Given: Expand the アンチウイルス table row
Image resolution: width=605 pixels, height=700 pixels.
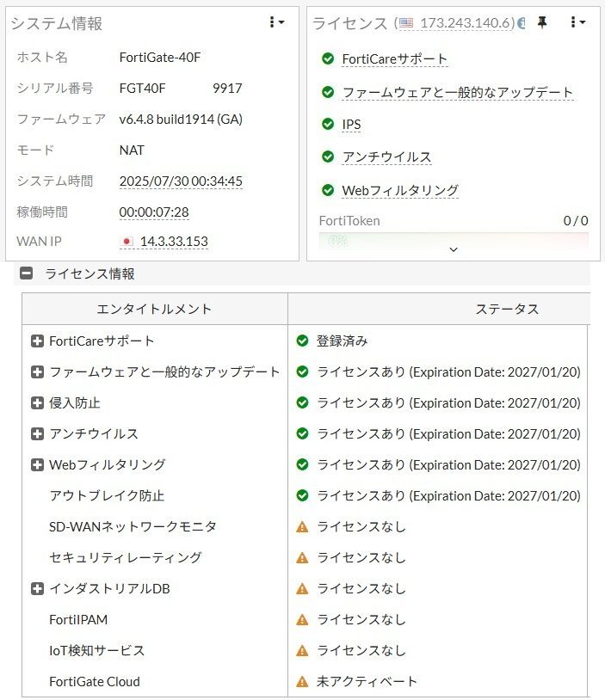Looking at the screenshot, I should point(38,433).
